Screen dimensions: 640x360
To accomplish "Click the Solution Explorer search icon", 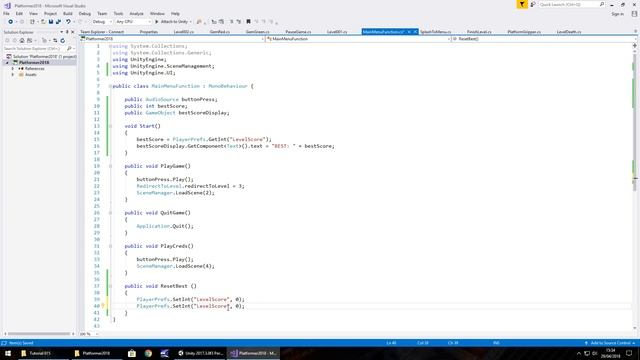I will [x=69, y=49].
